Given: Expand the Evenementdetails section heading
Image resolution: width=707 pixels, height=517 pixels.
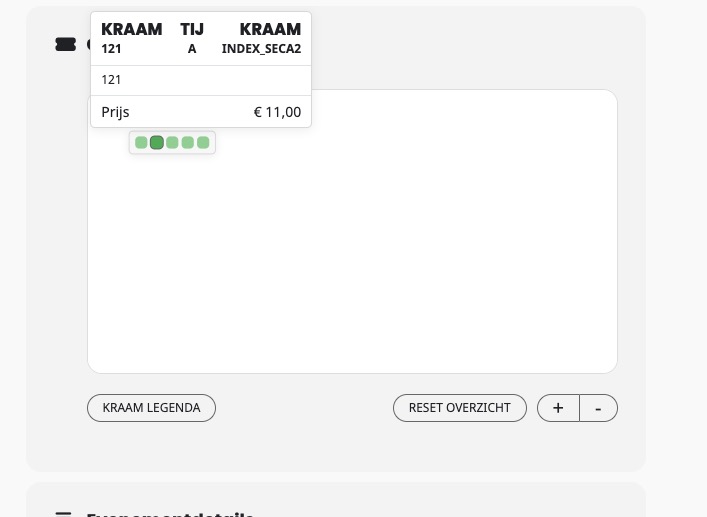Looking at the screenshot, I should (170, 514).
